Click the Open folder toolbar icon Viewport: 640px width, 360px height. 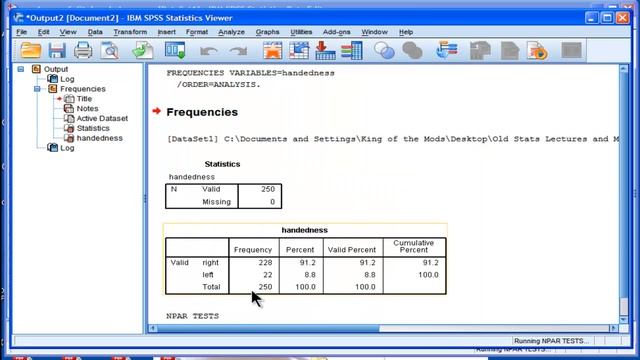pyautogui.click(x=31, y=51)
